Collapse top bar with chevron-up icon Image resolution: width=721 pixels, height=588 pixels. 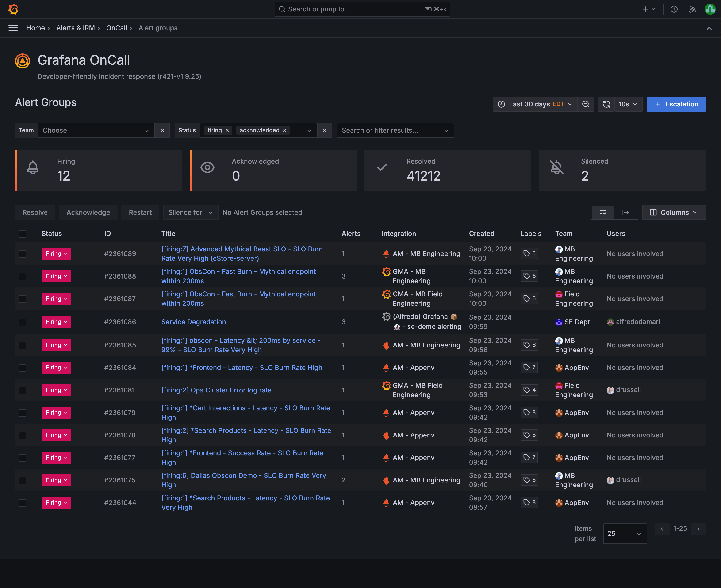[709, 28]
